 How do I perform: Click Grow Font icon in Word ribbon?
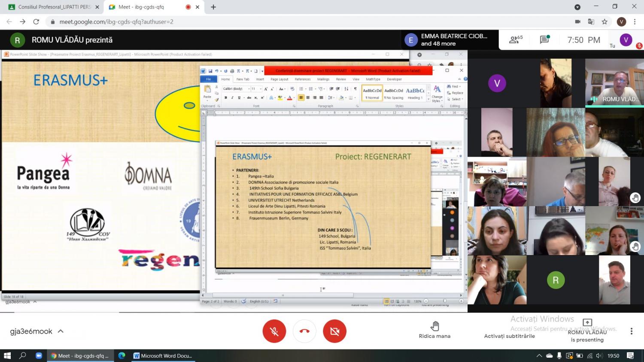point(266,89)
